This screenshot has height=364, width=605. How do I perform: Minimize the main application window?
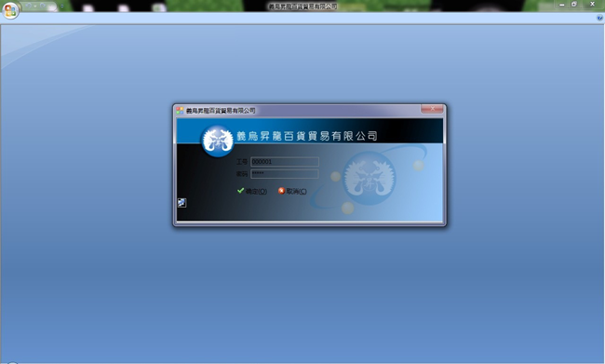pos(562,5)
